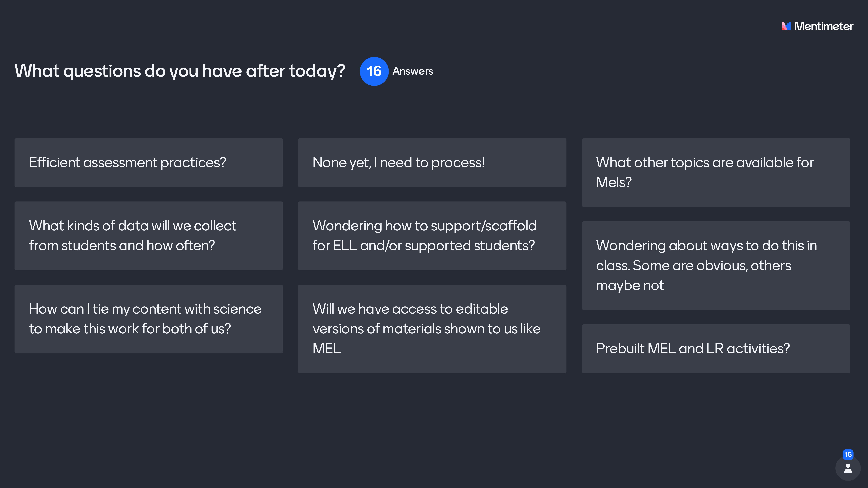
Task: Select the Efficient assessment practices card
Action: point(148,163)
